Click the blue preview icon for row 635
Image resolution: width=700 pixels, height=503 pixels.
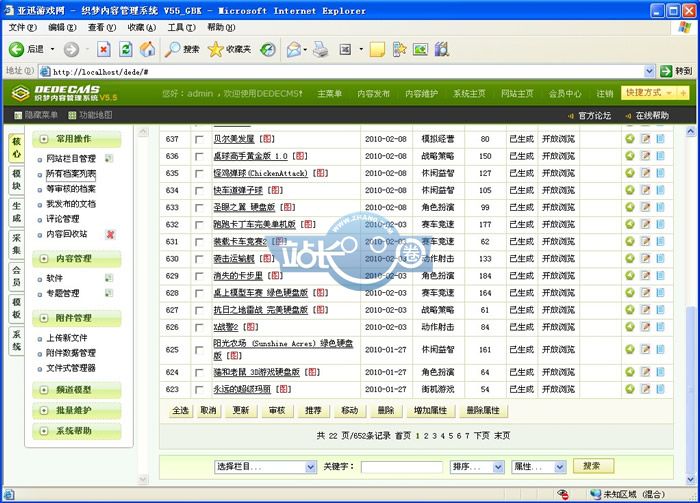coord(660,173)
